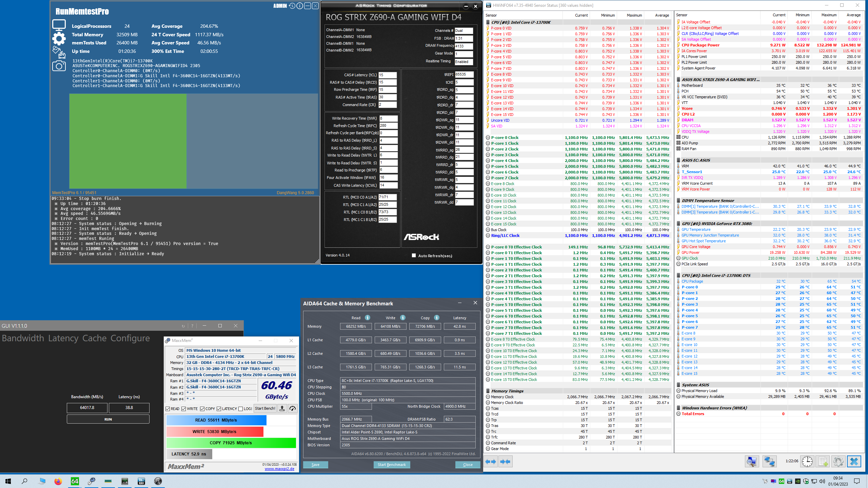The height and width of the screenshot is (488, 868).
Task: Open AIDA64 green 64 taskbar icon
Action: click(x=75, y=481)
